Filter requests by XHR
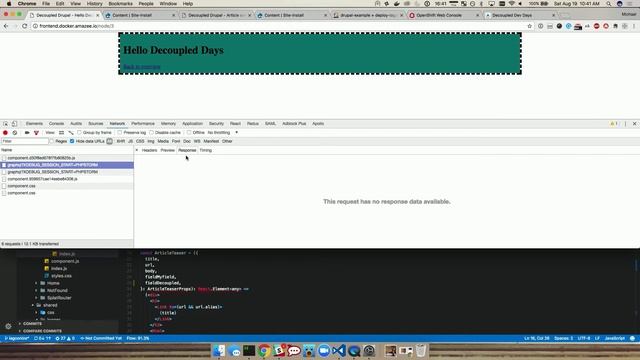640x360 pixels. 121,141
